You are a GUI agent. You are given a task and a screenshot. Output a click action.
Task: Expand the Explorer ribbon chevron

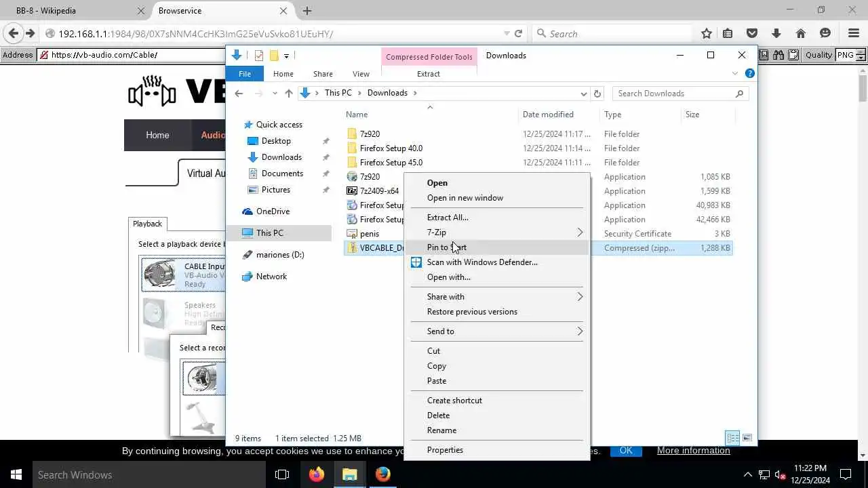point(734,74)
